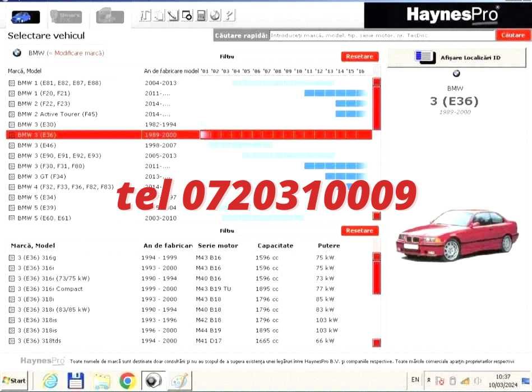This screenshot has width=532, height=392.
Task: Click Afișare Localizări ID button
Action: tap(457, 57)
